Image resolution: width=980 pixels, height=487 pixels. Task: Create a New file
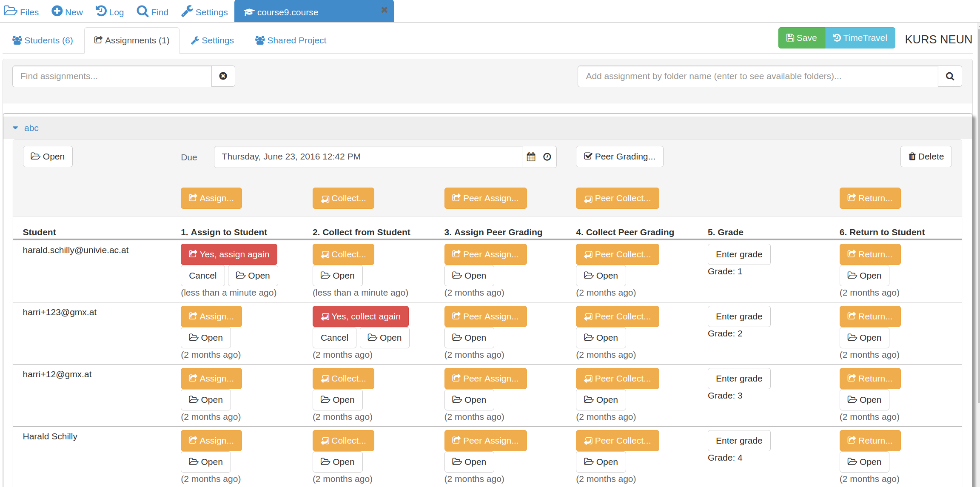[x=67, y=12]
